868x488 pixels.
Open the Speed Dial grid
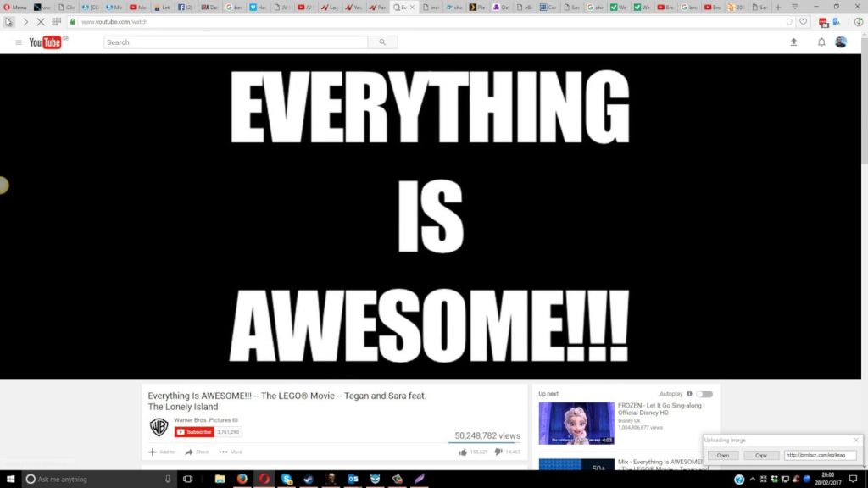(57, 21)
